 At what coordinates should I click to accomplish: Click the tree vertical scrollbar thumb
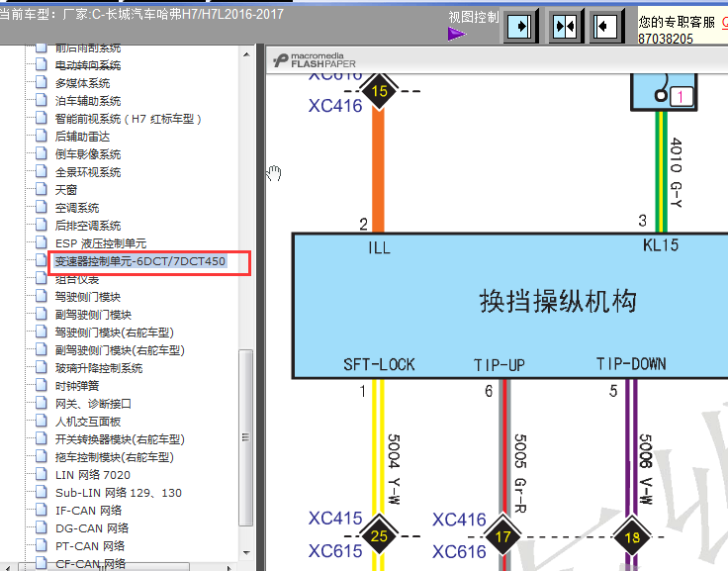(x=246, y=437)
